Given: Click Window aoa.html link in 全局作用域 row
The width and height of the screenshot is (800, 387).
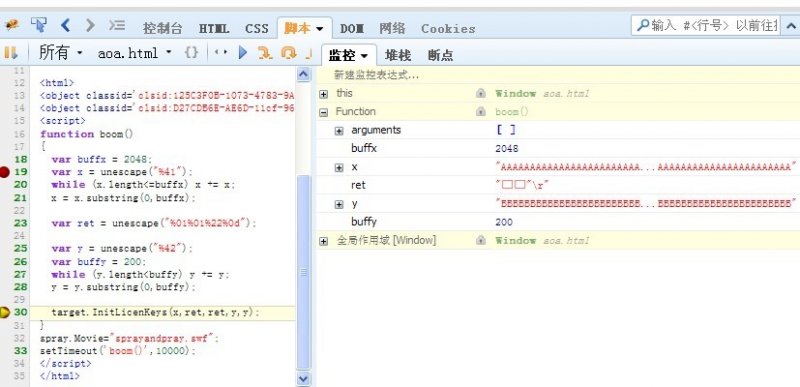Looking at the screenshot, I should [x=542, y=241].
